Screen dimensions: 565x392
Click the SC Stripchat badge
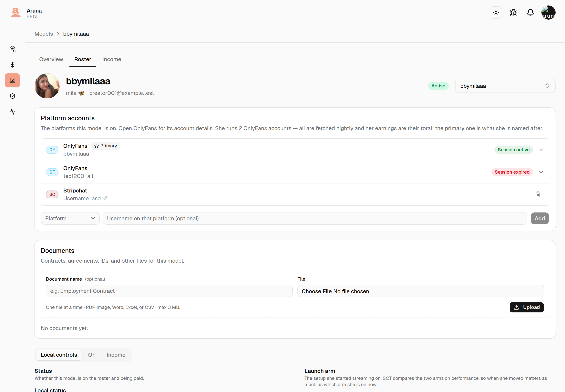[x=52, y=194]
